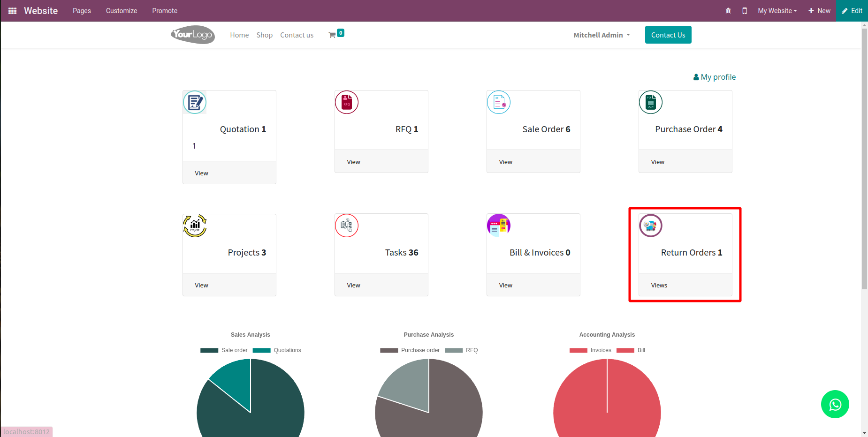Click the green Contact Us button
Viewport: 868px width, 437px height.
(668, 35)
